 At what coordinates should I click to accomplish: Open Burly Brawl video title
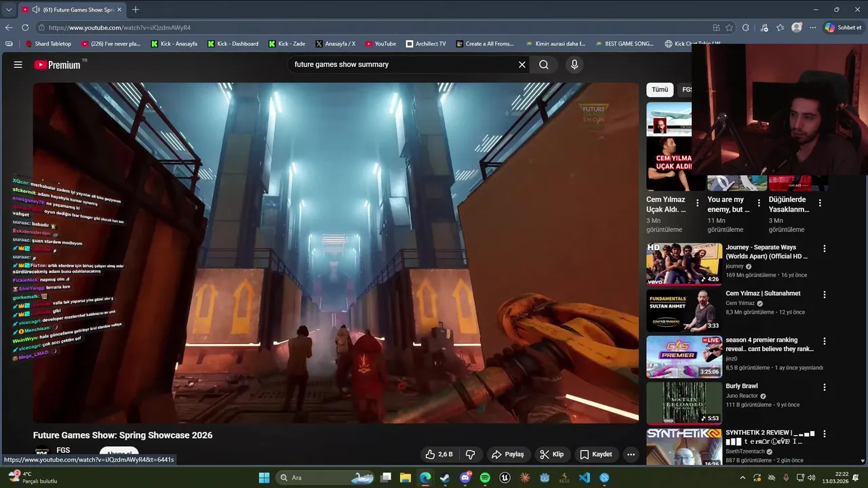click(x=742, y=386)
